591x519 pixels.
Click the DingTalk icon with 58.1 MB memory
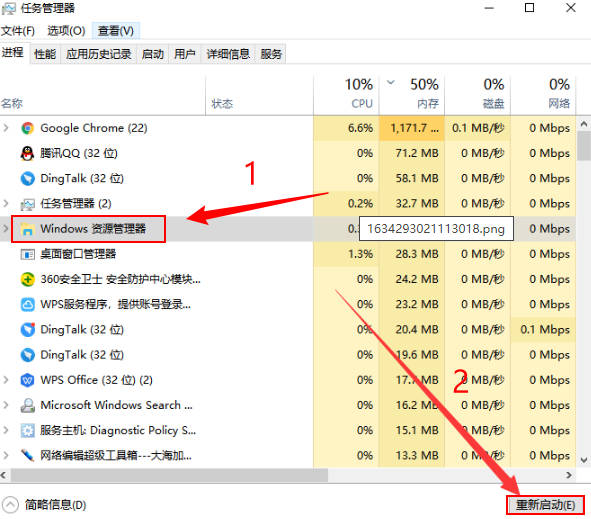tap(27, 179)
